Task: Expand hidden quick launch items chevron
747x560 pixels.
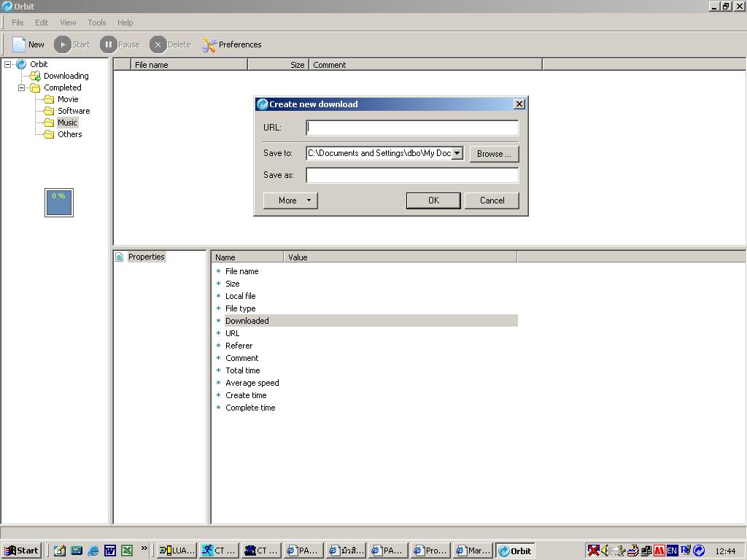Action: pos(144,548)
